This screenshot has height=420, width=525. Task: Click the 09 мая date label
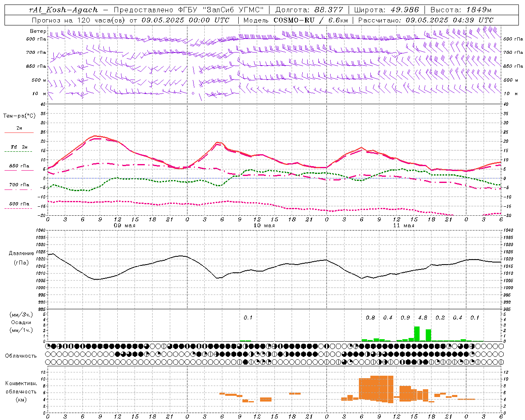coord(125,226)
